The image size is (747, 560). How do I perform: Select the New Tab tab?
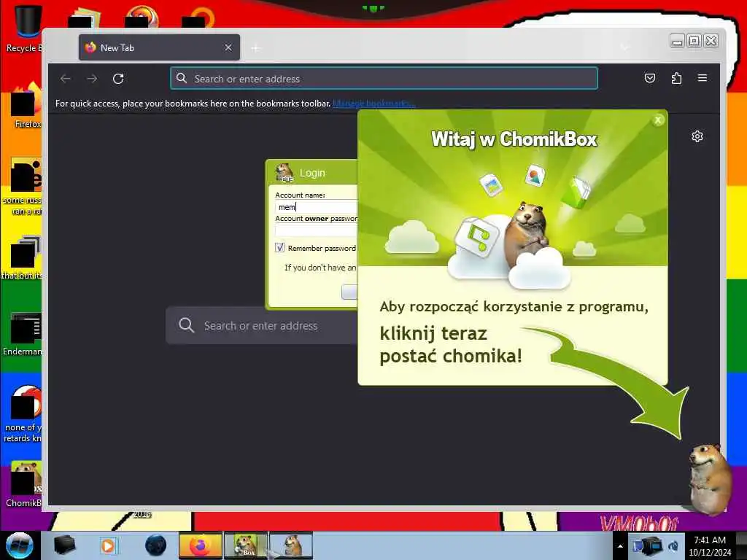tap(159, 47)
